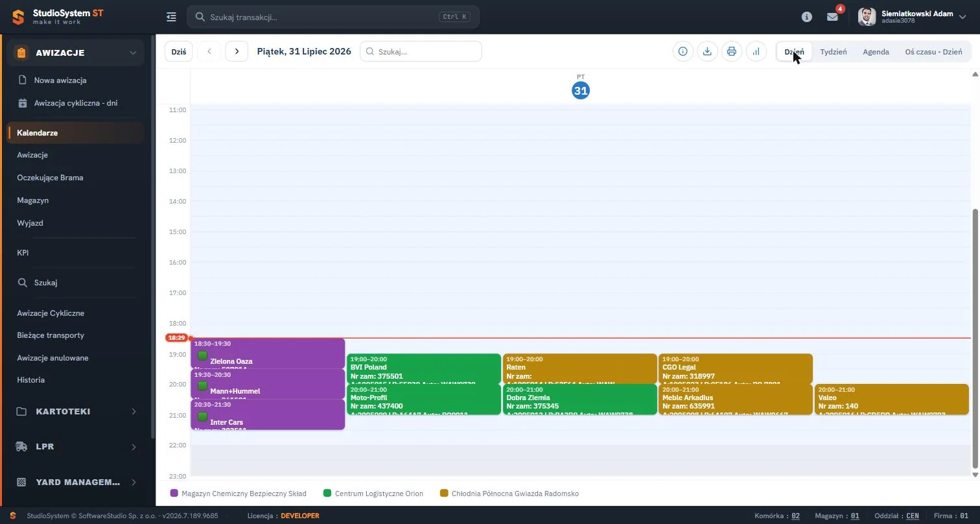The width and height of the screenshot is (980, 524).
Task: Click the Dziś button
Action: click(x=179, y=51)
